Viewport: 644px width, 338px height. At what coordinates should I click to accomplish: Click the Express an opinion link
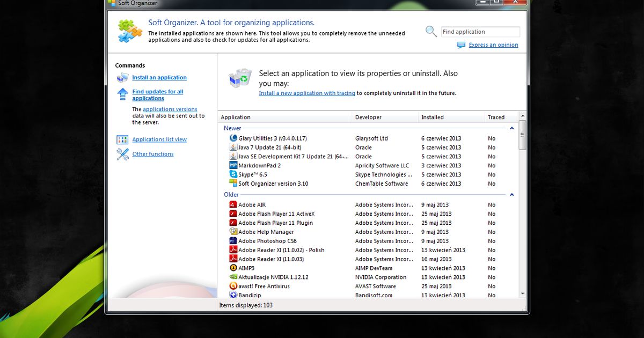(492, 45)
